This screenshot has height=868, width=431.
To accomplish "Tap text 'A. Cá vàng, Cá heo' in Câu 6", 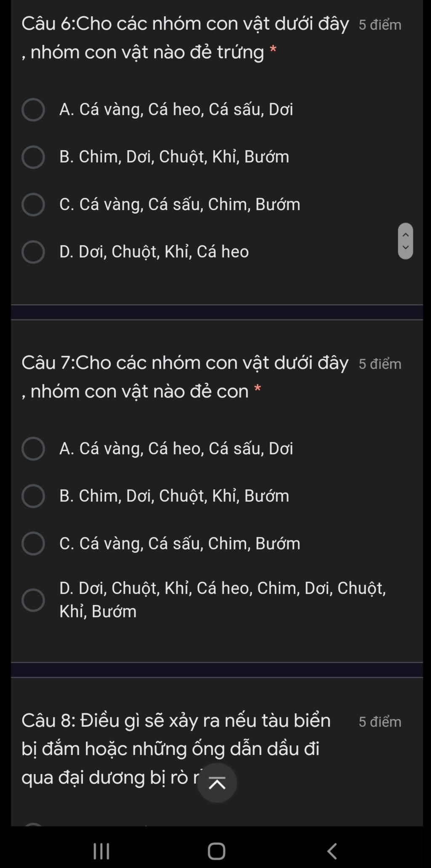I will pyautogui.click(x=176, y=109).
